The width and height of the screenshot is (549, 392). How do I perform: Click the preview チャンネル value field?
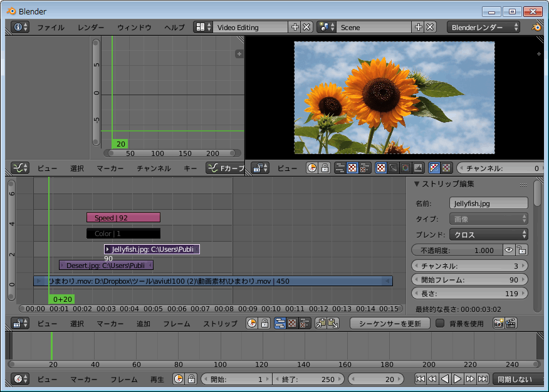pyautogui.click(x=501, y=168)
